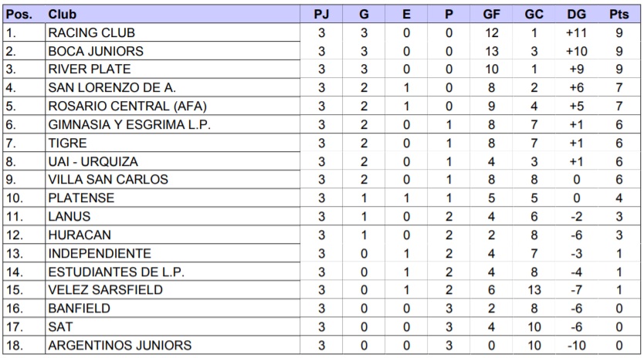The width and height of the screenshot is (644, 358).
Task: Click the PJ column header
Action: click(322, 15)
